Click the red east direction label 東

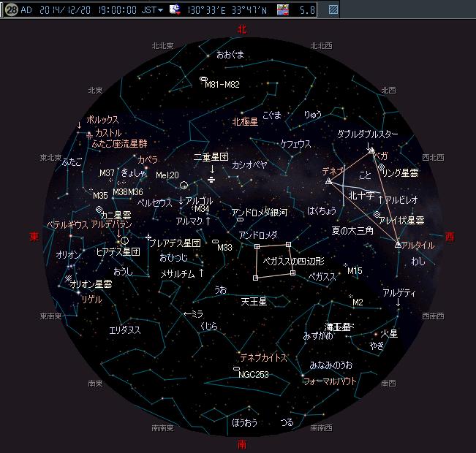pos(34,236)
